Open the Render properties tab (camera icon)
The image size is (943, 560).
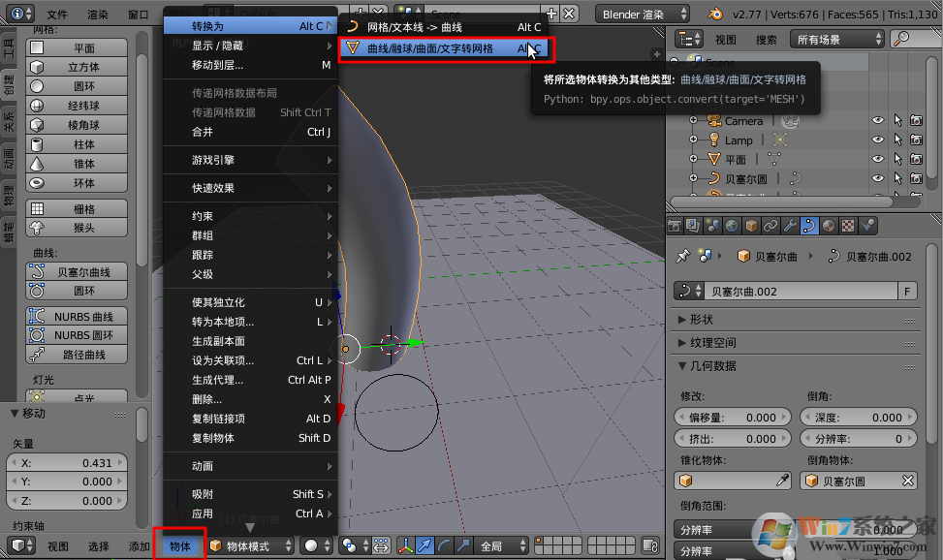(x=674, y=225)
